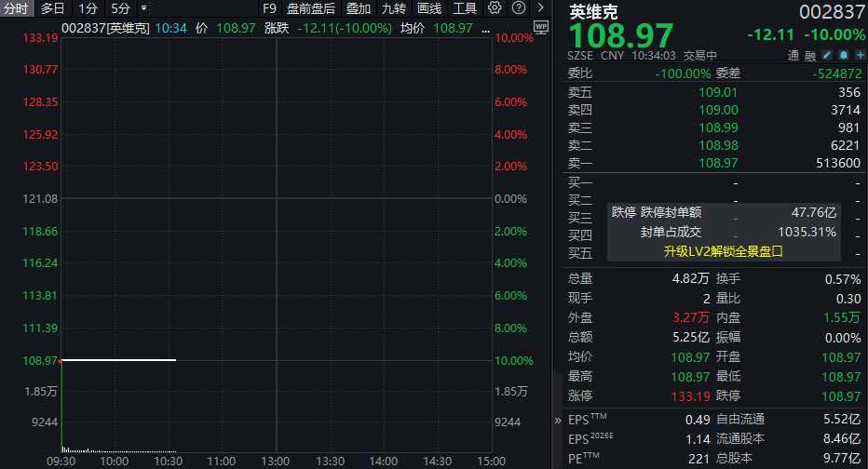Toggle 叠加 overlay comparison
868x469 pixels.
point(358,8)
